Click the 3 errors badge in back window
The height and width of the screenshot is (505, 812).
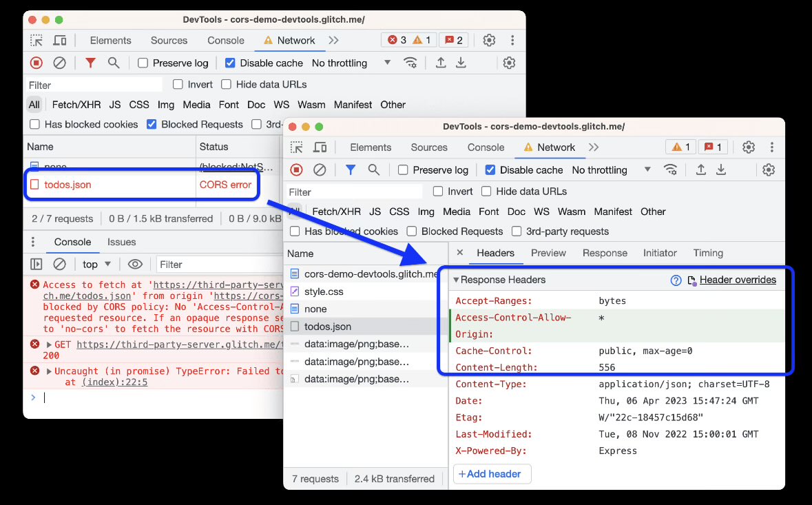tap(397, 41)
